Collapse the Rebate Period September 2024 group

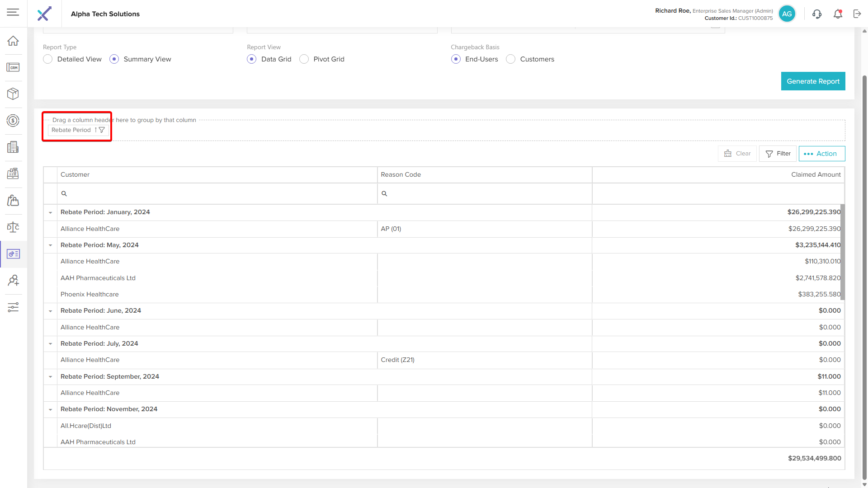coord(51,377)
